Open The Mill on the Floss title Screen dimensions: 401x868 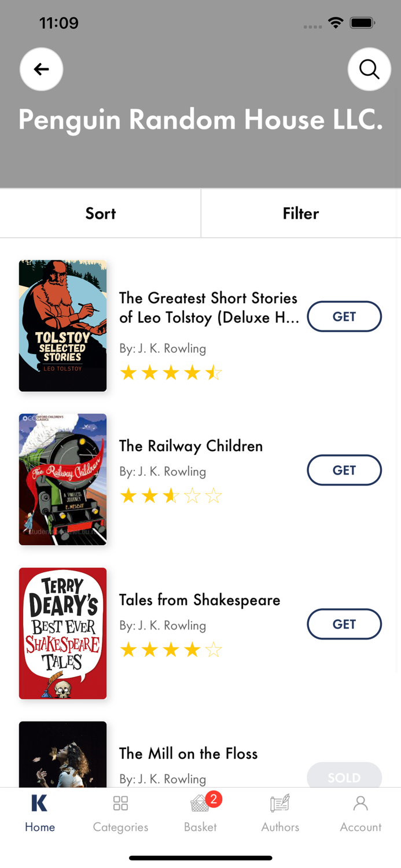pos(188,753)
